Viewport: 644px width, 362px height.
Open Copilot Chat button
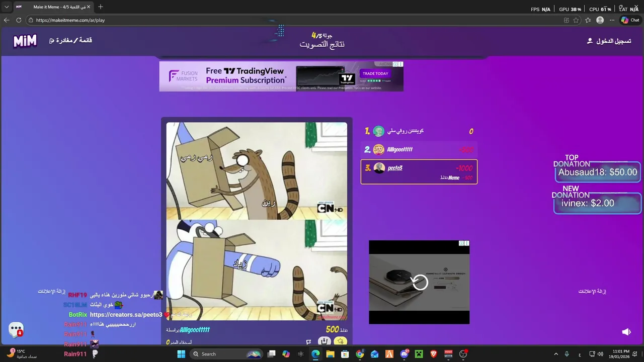(x=630, y=20)
